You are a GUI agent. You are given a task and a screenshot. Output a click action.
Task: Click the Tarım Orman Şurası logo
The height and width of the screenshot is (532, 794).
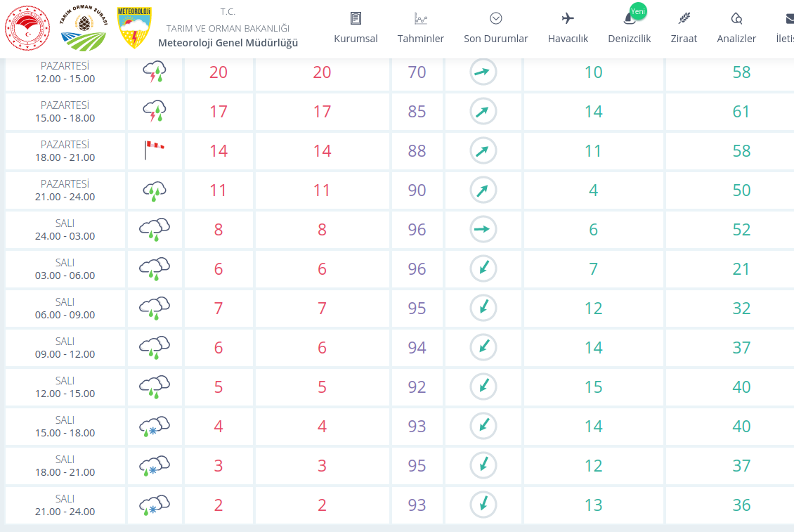click(x=84, y=29)
